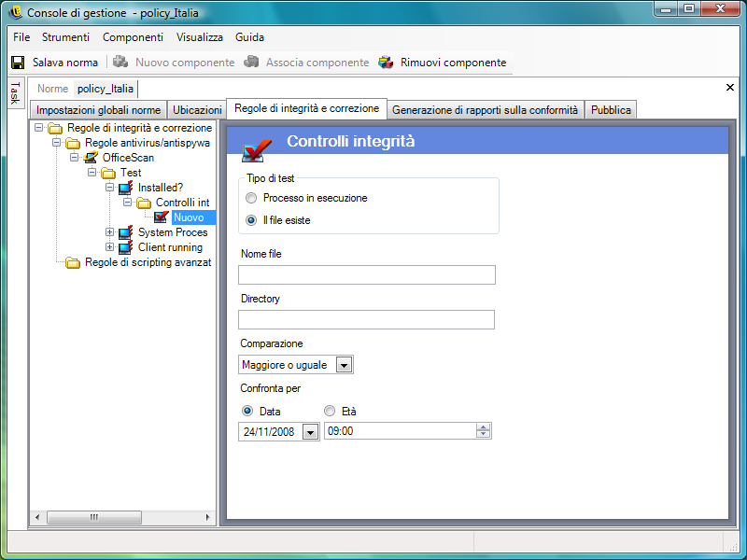Viewport: 747px width, 560px height.
Task: Select the Età radio button
Action: (x=330, y=411)
